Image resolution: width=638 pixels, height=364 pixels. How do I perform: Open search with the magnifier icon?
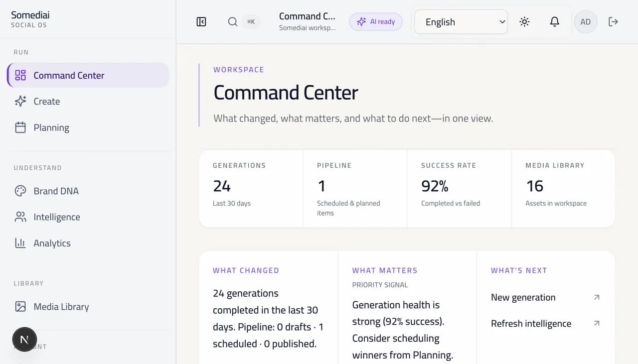pyautogui.click(x=232, y=21)
